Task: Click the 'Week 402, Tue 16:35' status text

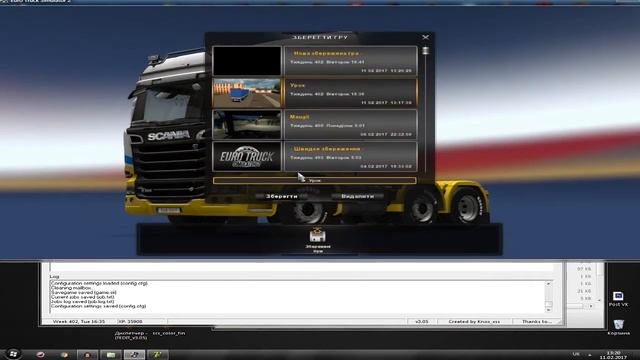Action: pos(79,322)
